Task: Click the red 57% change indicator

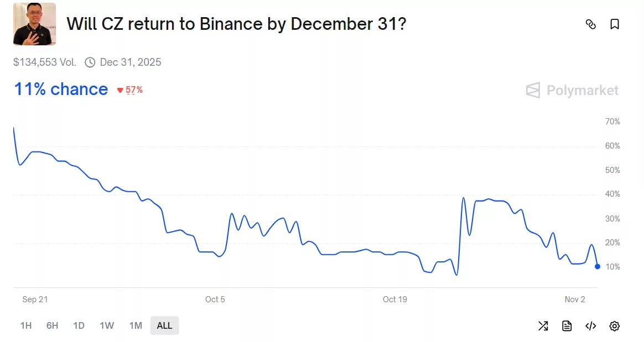Action: 131,88
